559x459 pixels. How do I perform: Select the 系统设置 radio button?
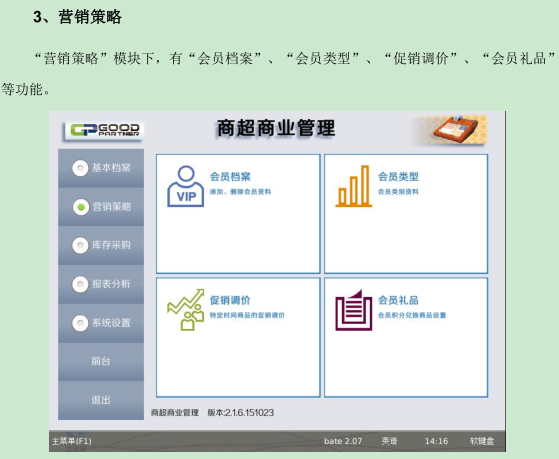coord(80,323)
